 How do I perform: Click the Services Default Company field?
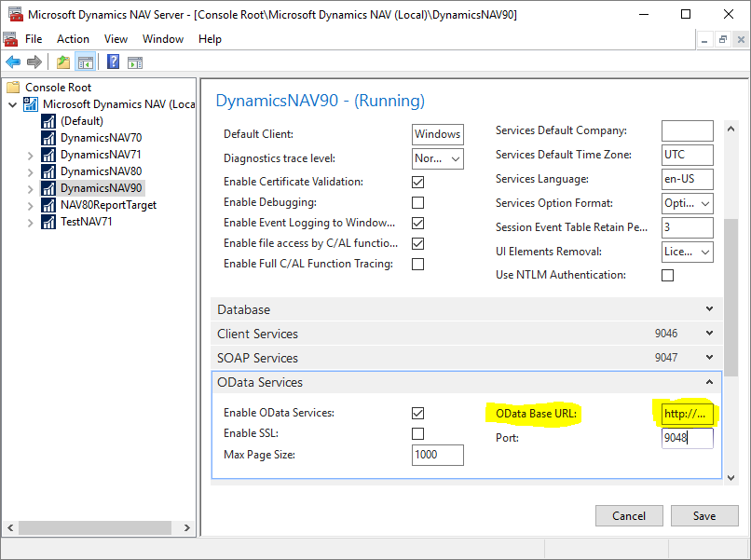[x=688, y=130]
